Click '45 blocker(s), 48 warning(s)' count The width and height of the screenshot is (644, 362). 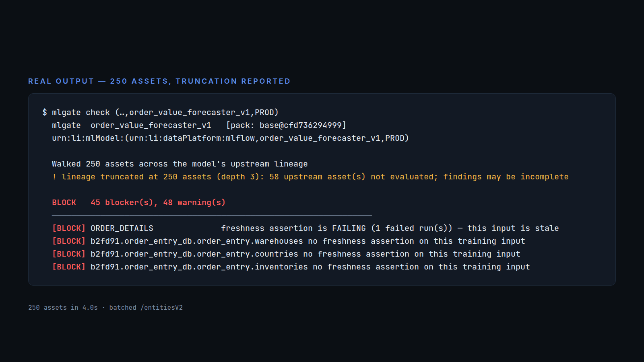pyautogui.click(x=158, y=202)
